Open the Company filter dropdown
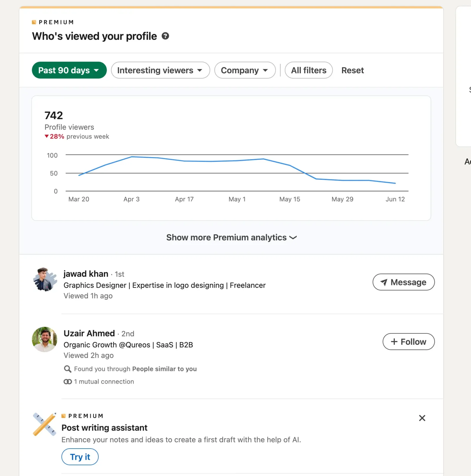Image resolution: width=471 pixels, height=476 pixels. (245, 70)
